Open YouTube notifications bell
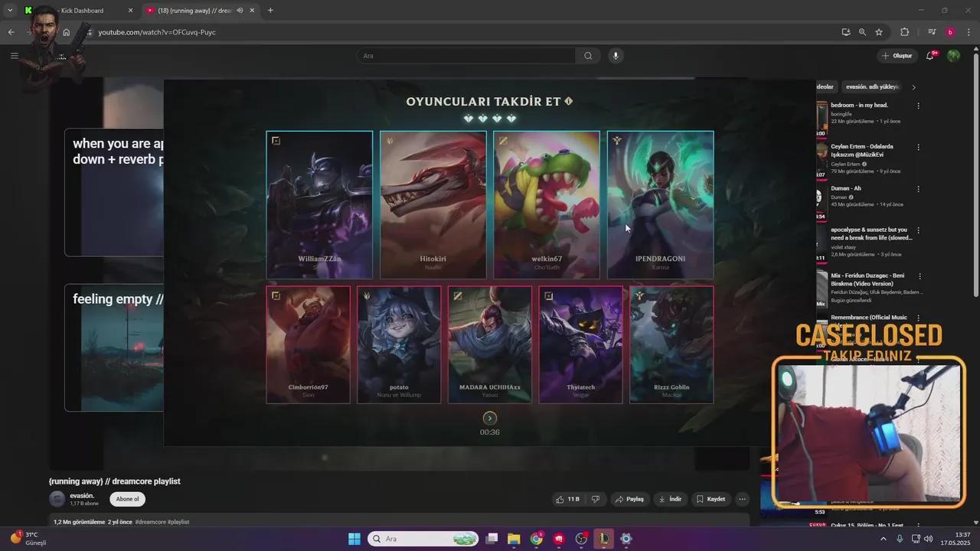Image resolution: width=980 pixels, height=551 pixels. coord(930,56)
